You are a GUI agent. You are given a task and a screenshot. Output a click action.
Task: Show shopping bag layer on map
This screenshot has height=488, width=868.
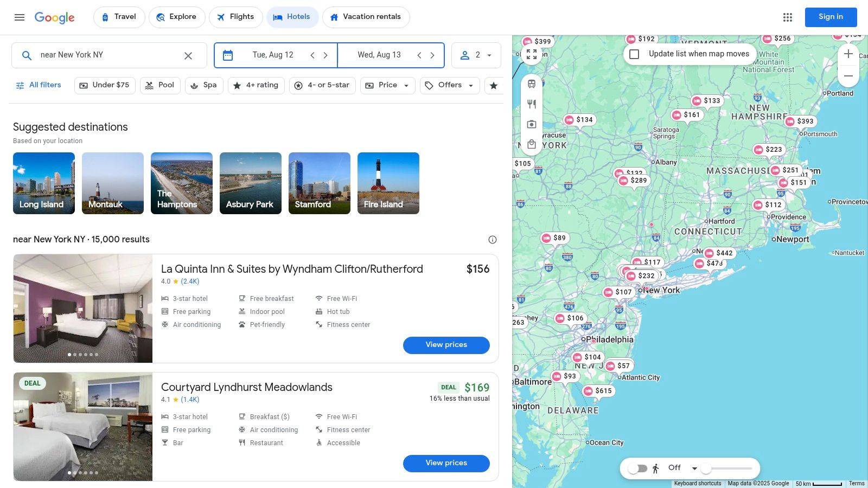pos(532,144)
